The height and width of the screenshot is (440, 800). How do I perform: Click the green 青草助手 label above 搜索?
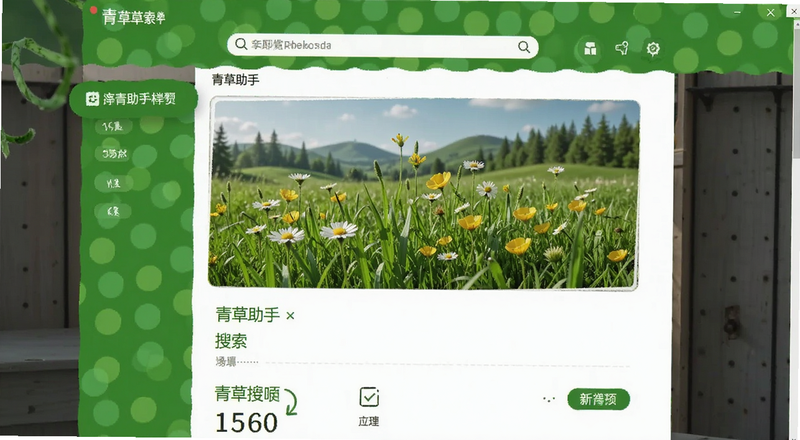click(247, 314)
